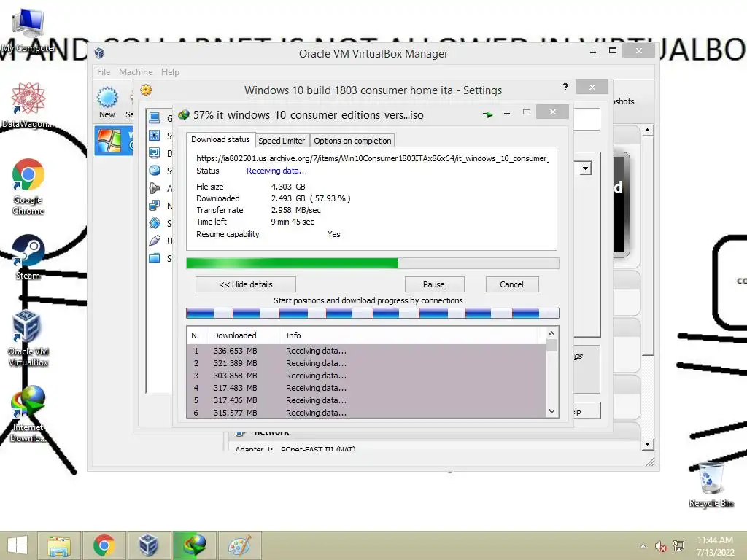Open Serial Ports settings category icon
Screen dimensions: 747x560
tap(155, 223)
